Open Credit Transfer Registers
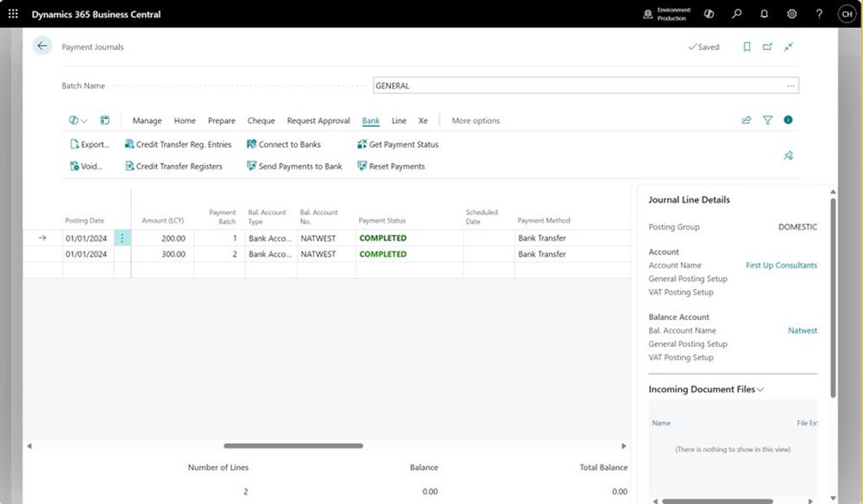 pos(173,167)
